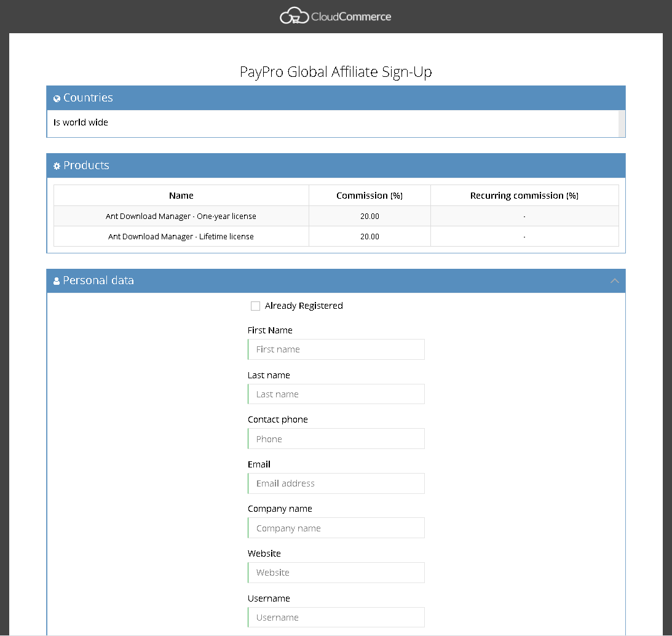Click into the Username input field
This screenshot has height=636, width=672.
336,617
